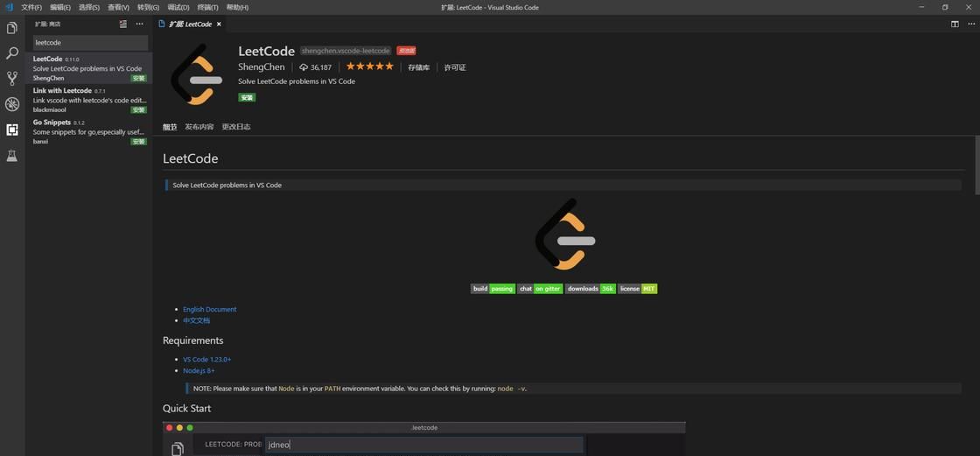Viewport: 980px width, 456px height.
Task: Open editor more actions ellipsis
Action: 970,24
